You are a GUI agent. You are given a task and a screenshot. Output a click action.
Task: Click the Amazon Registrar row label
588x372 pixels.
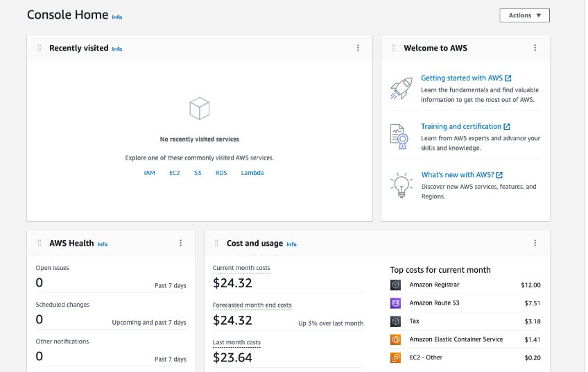coord(434,285)
